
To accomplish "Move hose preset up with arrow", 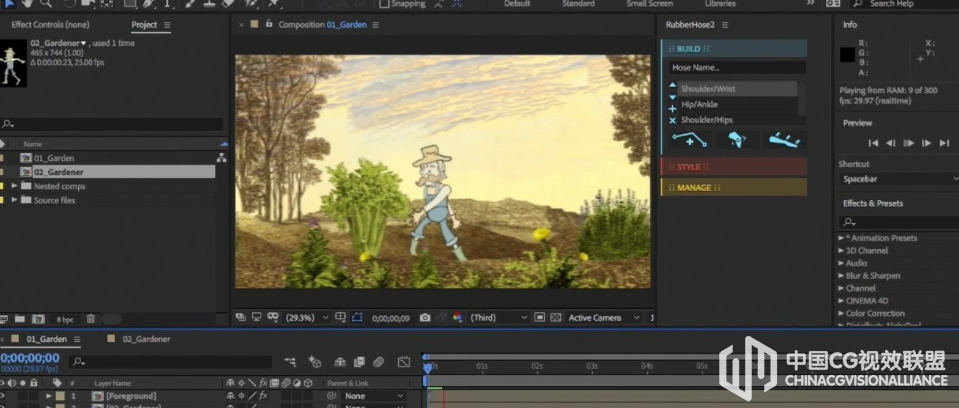I will 672,86.
